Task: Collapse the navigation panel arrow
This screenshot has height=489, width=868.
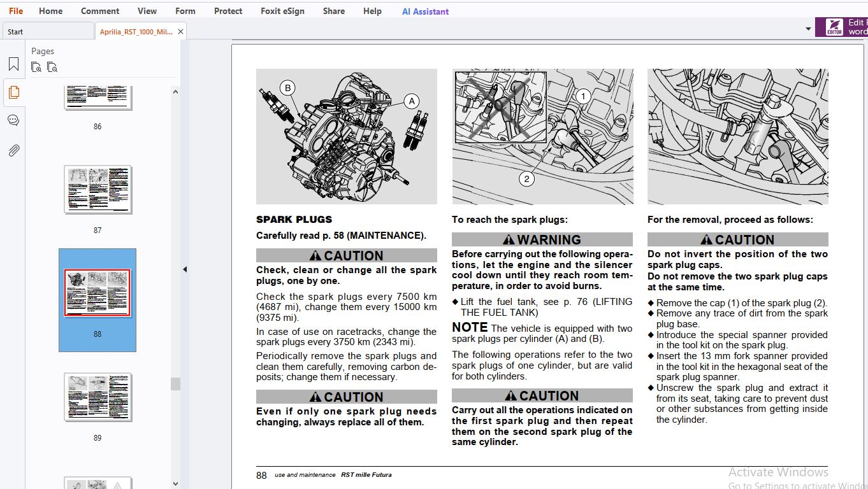Action: point(185,269)
